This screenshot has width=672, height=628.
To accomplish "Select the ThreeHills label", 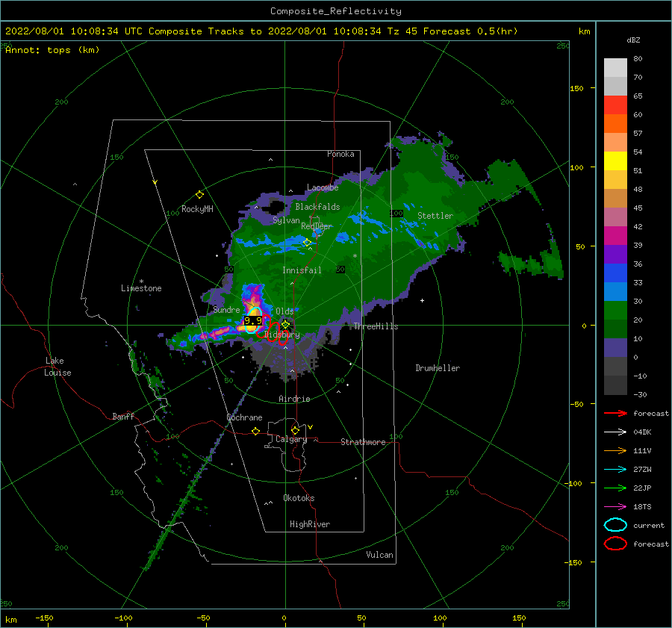I will tap(376, 326).
